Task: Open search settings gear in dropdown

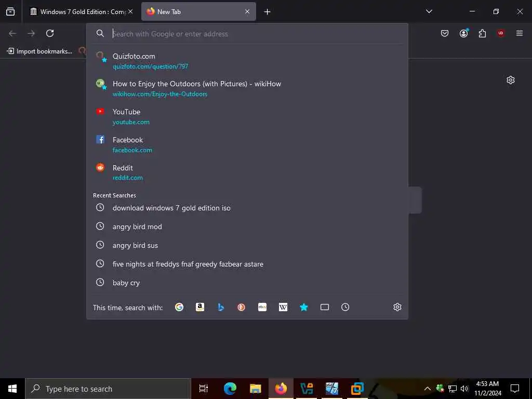Action: tap(397, 307)
